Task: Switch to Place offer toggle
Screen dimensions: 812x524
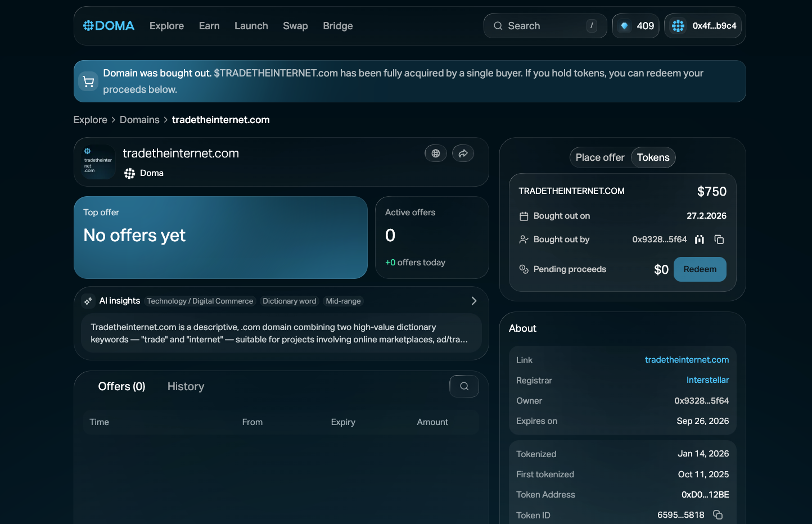Action: click(x=599, y=157)
